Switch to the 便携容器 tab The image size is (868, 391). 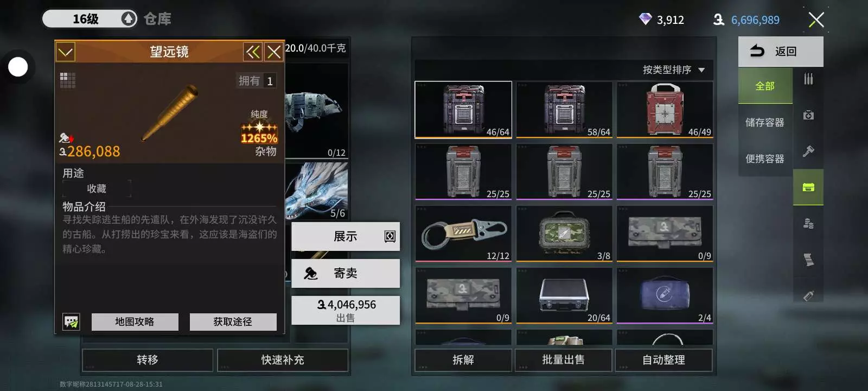point(765,159)
